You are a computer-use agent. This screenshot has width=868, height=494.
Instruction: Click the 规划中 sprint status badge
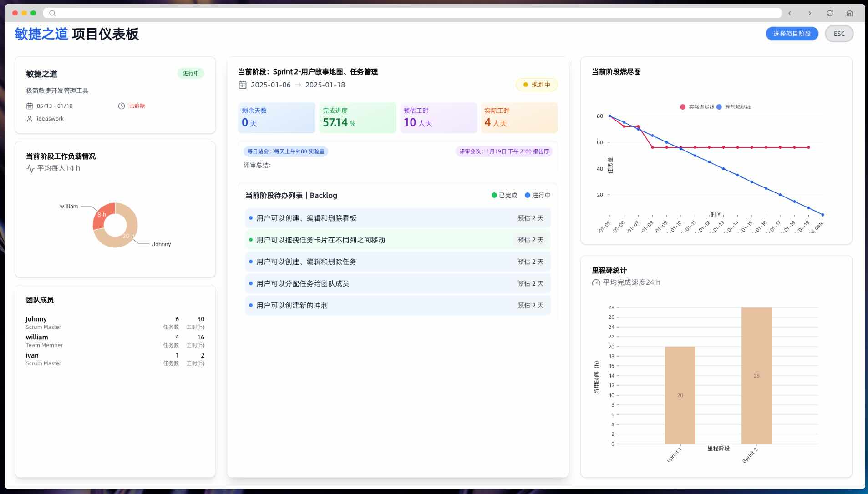(537, 85)
